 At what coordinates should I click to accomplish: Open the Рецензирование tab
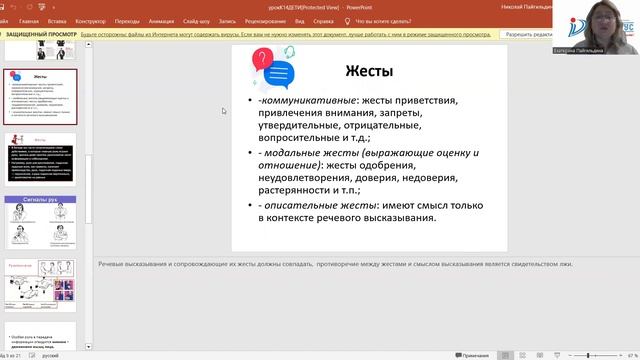click(265, 21)
